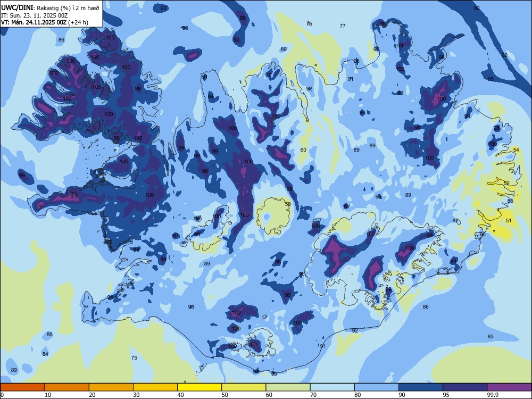This screenshot has width=532, height=399.
Task: Click the 'UWC/DINI' title text
Action: 17,7
